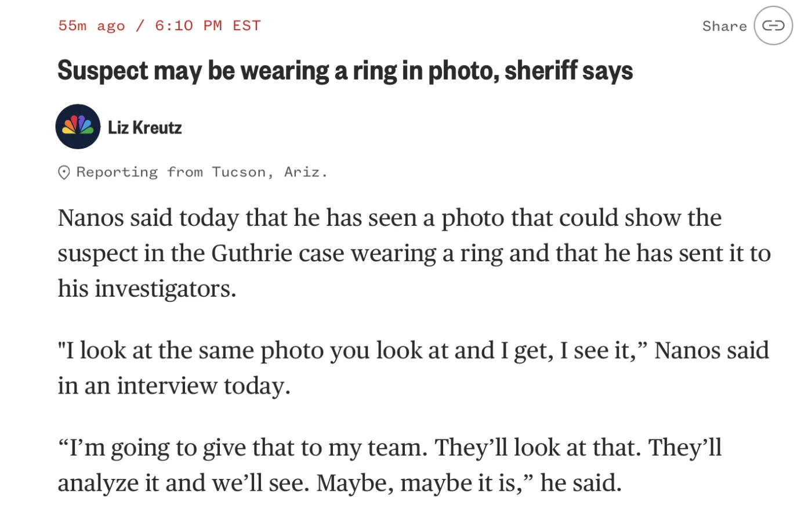Viewport: 812px width, 519px height.
Task: Click the "Share" text label
Action: [724, 26]
